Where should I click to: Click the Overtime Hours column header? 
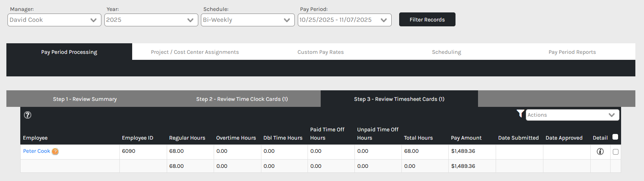236,138
